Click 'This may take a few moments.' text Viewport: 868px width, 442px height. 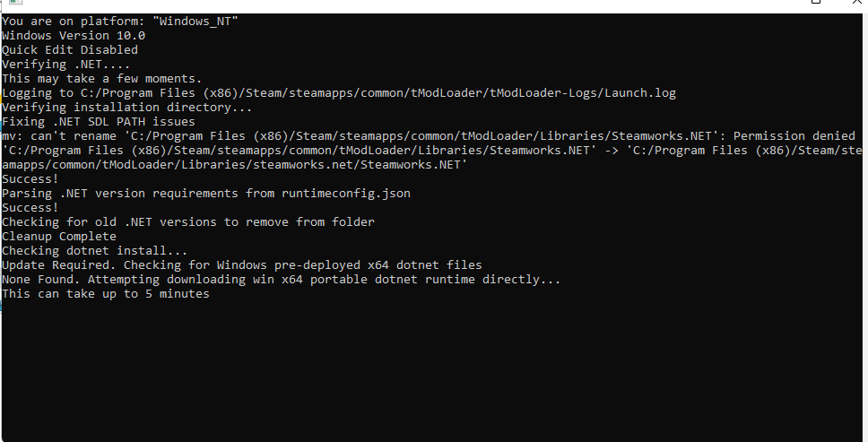(102, 78)
